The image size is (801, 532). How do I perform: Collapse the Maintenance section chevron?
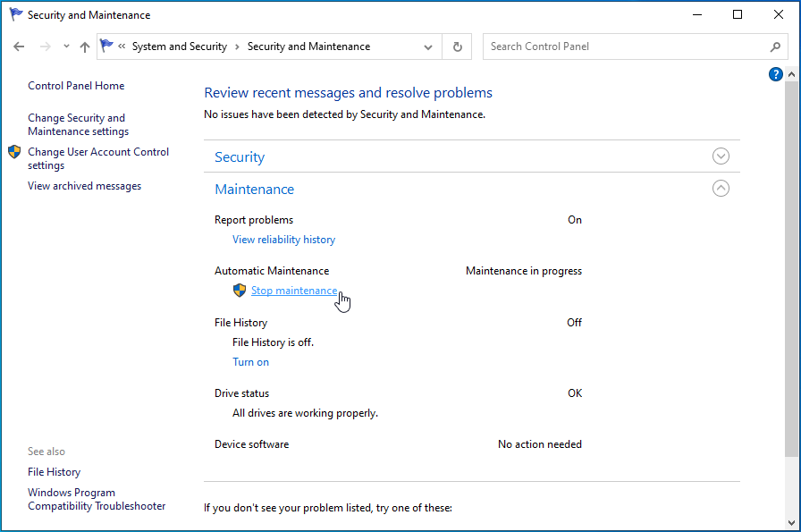(x=721, y=189)
